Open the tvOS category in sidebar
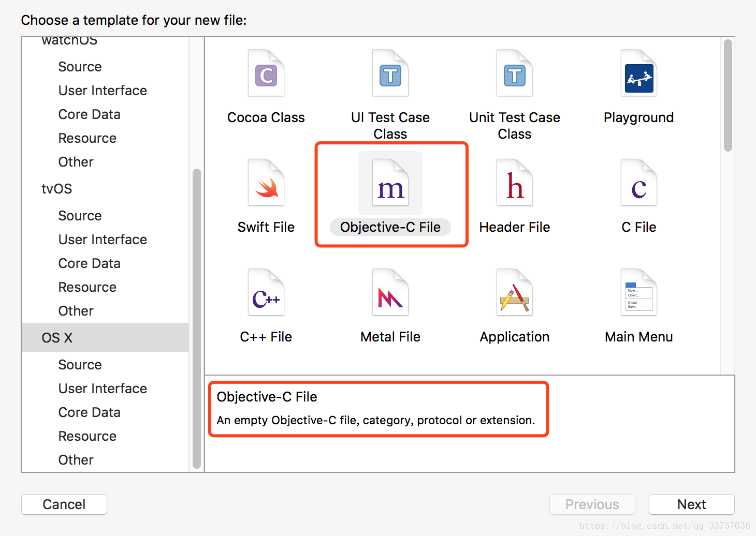Screen dimensions: 756x536 pos(57,189)
